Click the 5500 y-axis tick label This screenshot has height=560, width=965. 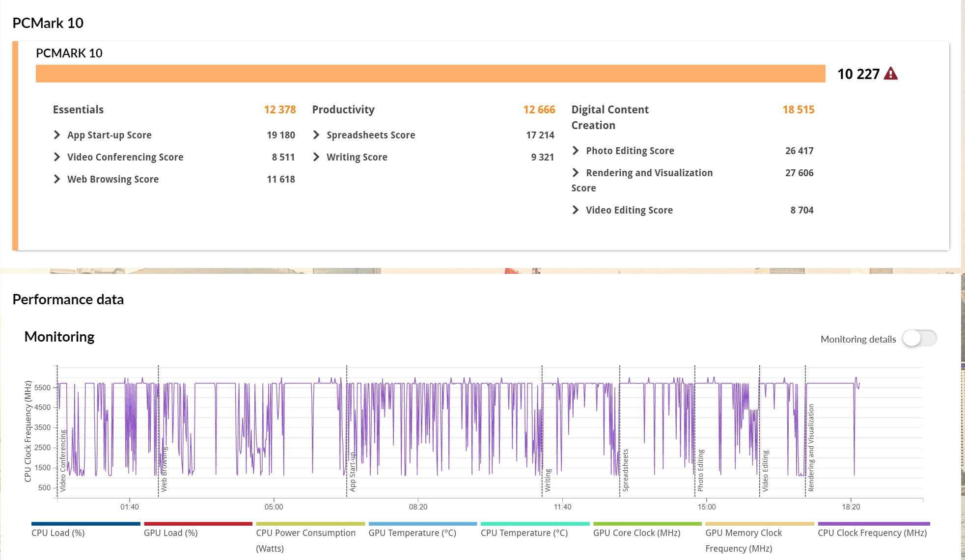(x=42, y=388)
